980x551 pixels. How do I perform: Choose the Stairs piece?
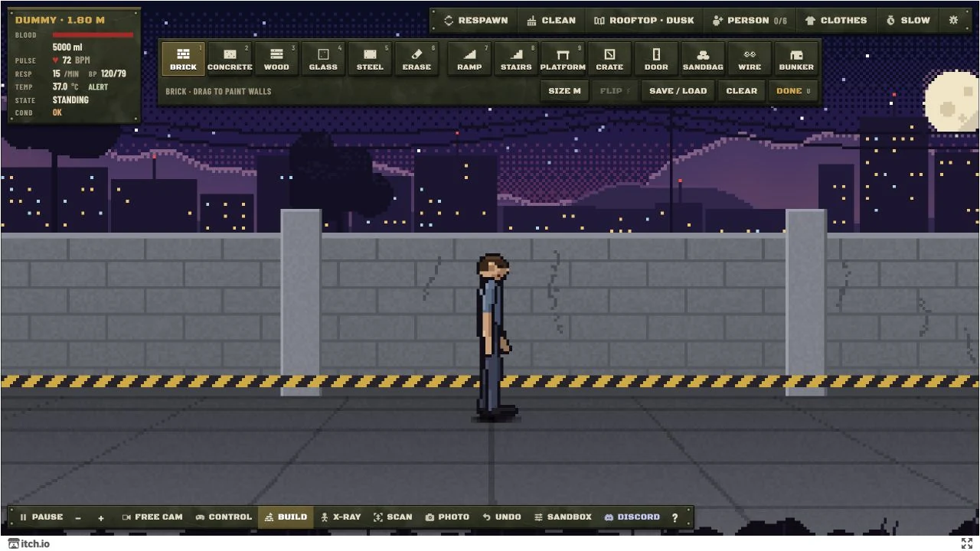pyautogui.click(x=516, y=59)
